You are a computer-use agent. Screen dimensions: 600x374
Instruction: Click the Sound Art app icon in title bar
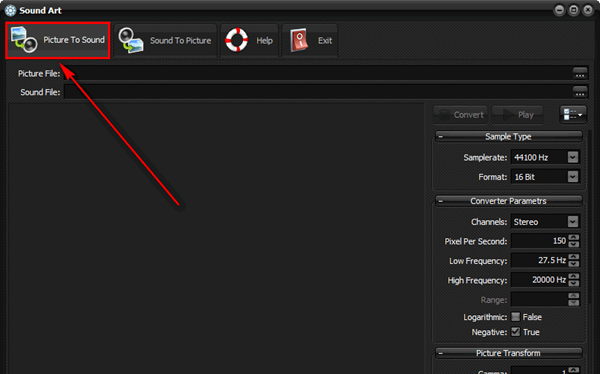click(x=10, y=10)
